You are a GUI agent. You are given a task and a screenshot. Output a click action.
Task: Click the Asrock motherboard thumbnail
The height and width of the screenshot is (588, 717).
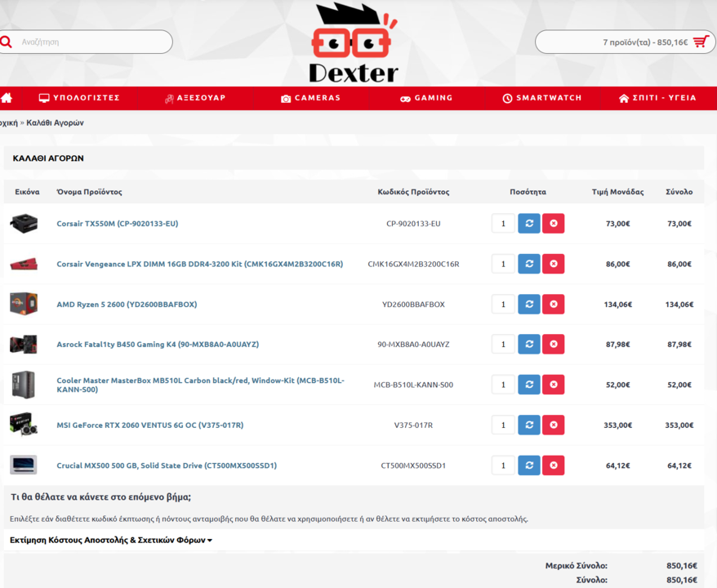point(24,345)
